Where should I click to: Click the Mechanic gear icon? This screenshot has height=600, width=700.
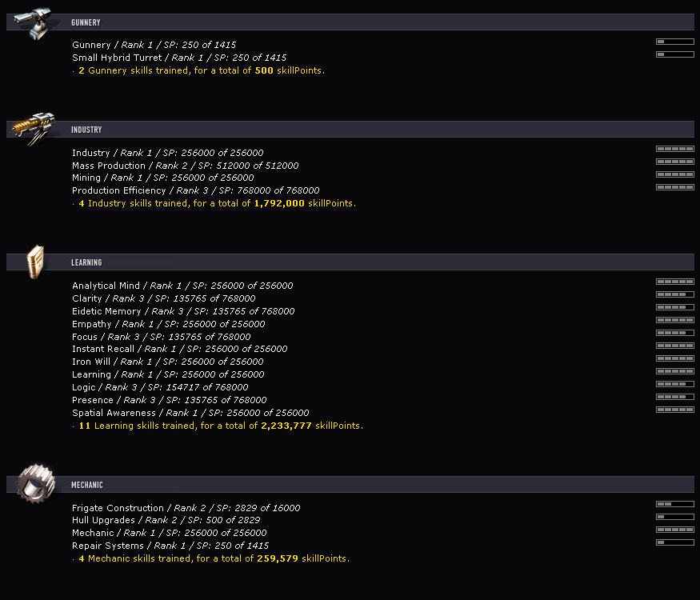[x=34, y=482]
